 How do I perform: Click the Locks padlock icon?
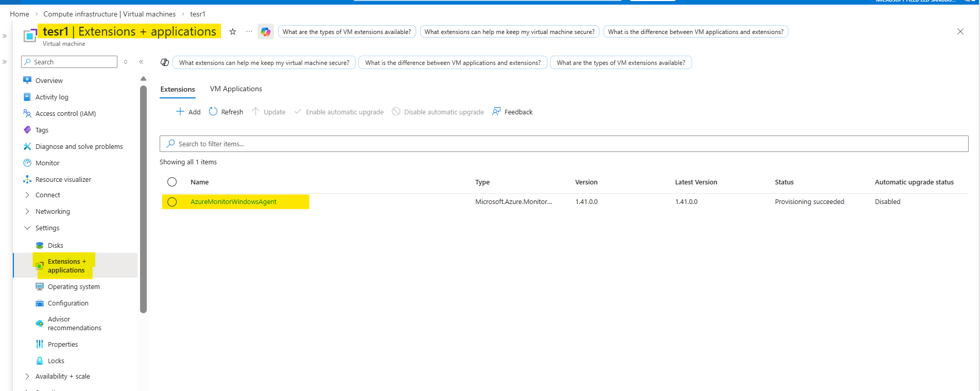coord(40,361)
